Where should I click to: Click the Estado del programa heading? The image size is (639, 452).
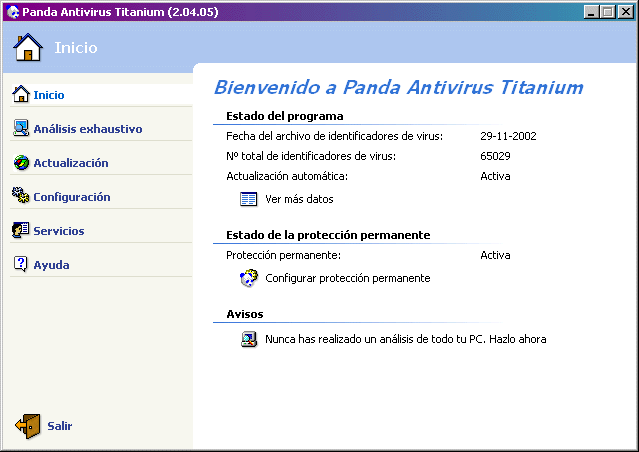284,116
